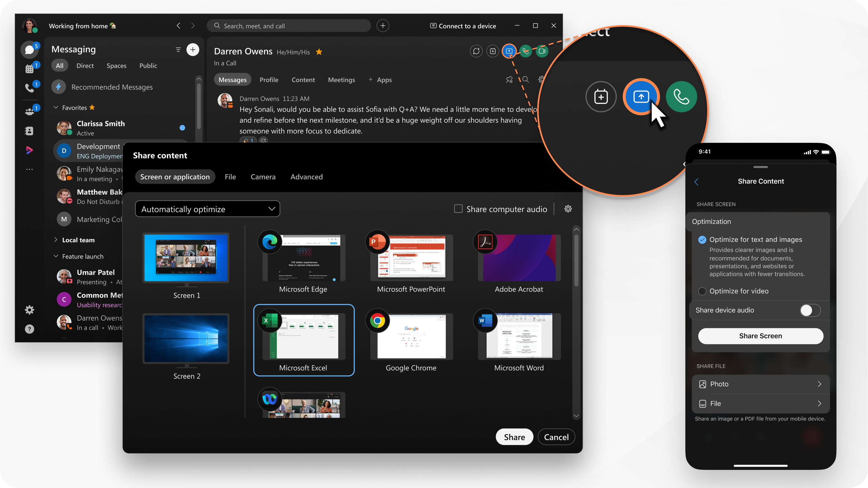Click the settings gear icon in share dialog

(568, 208)
